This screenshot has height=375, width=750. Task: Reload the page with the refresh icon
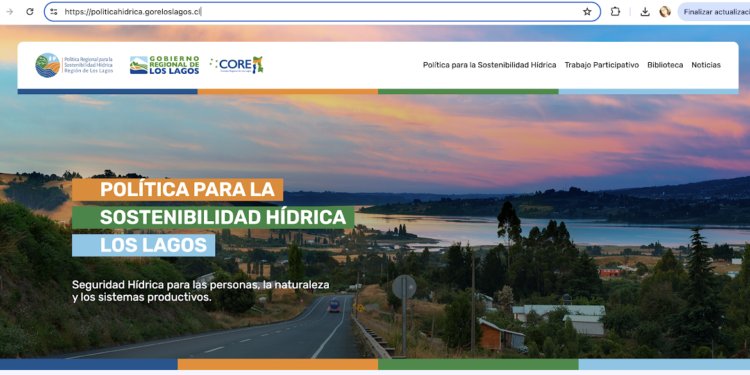click(x=30, y=12)
